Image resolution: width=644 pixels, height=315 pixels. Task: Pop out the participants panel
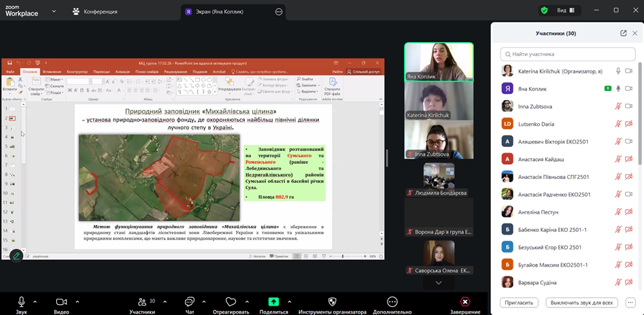tap(624, 33)
